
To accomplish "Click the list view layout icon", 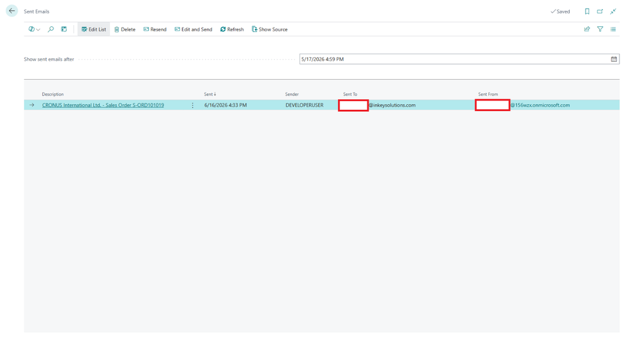I will point(64,29).
